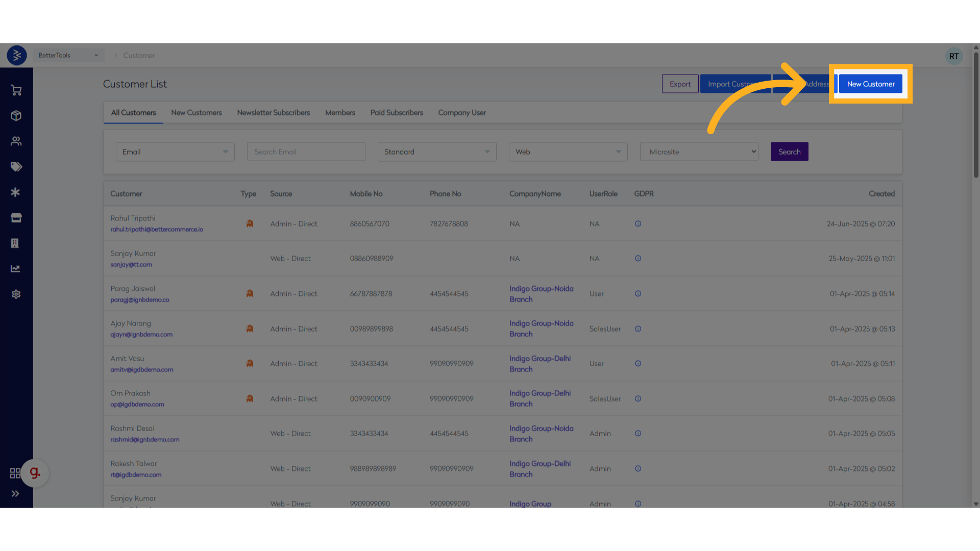Viewport: 980px width, 551px height.
Task: Open the customers people sidebar icon
Action: coord(16,141)
